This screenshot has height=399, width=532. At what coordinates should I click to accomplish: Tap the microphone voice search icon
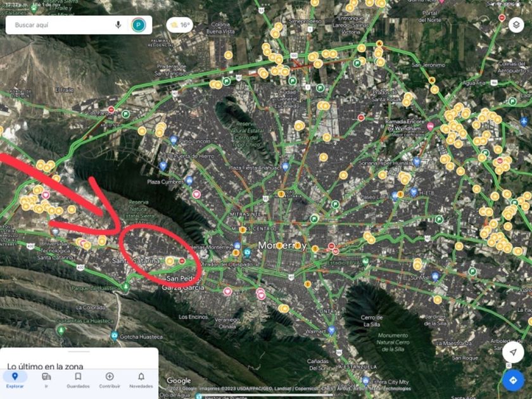coord(118,25)
